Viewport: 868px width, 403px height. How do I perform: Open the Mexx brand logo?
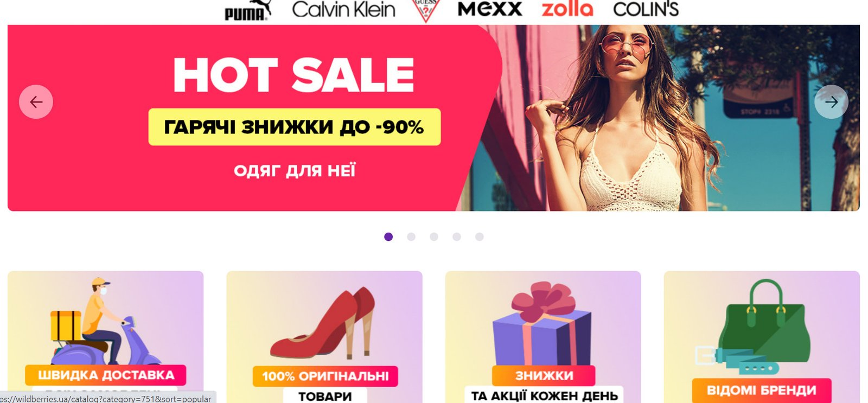point(490,9)
